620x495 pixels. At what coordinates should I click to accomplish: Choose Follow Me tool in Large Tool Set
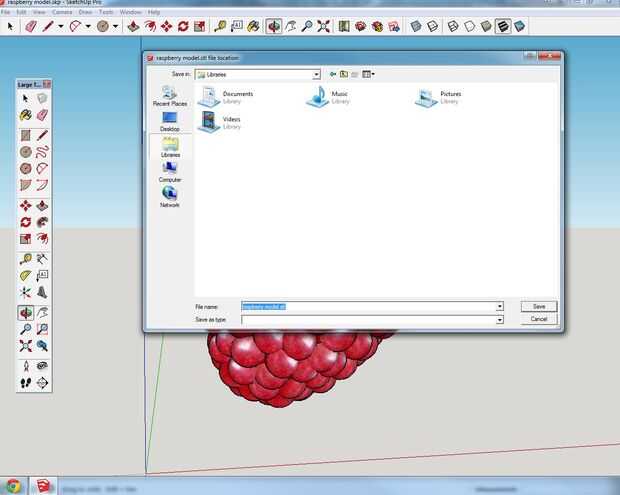[x=42, y=222]
